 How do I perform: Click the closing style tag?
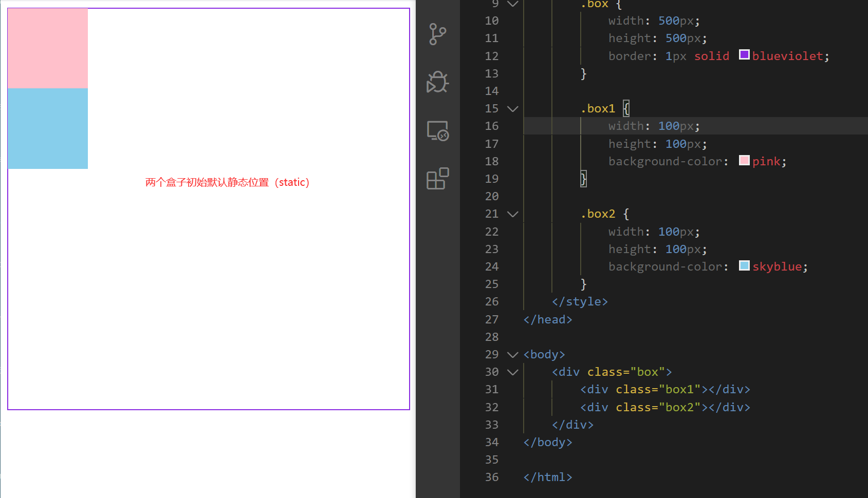[x=580, y=302]
